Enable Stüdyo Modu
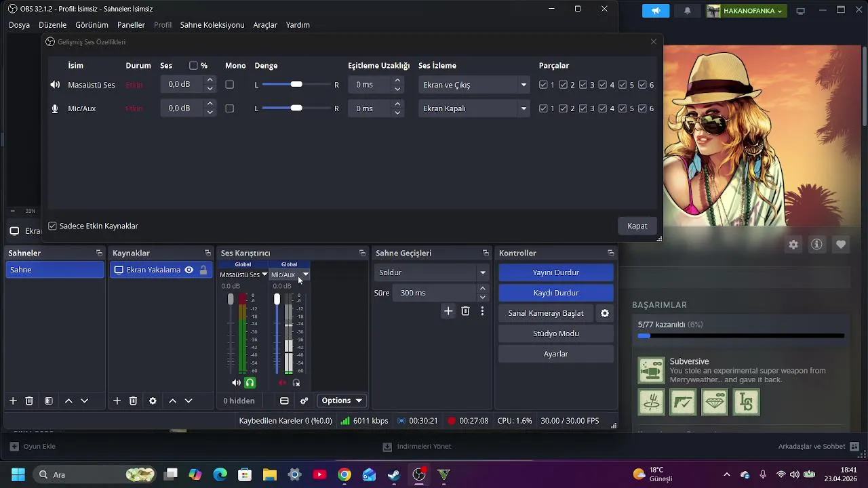 tap(556, 333)
